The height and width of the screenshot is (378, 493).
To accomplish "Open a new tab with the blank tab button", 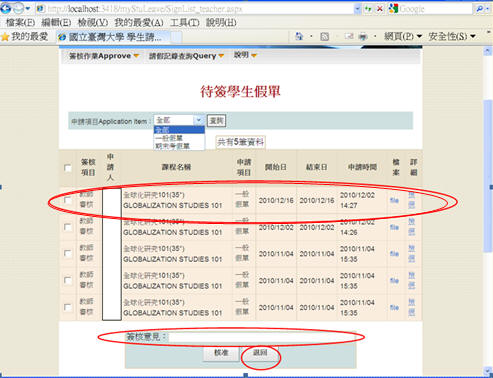I will pos(177,37).
